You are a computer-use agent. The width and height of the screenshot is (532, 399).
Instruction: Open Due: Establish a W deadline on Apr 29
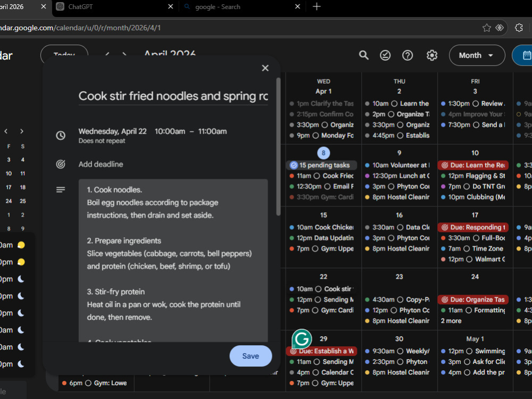[x=321, y=351]
